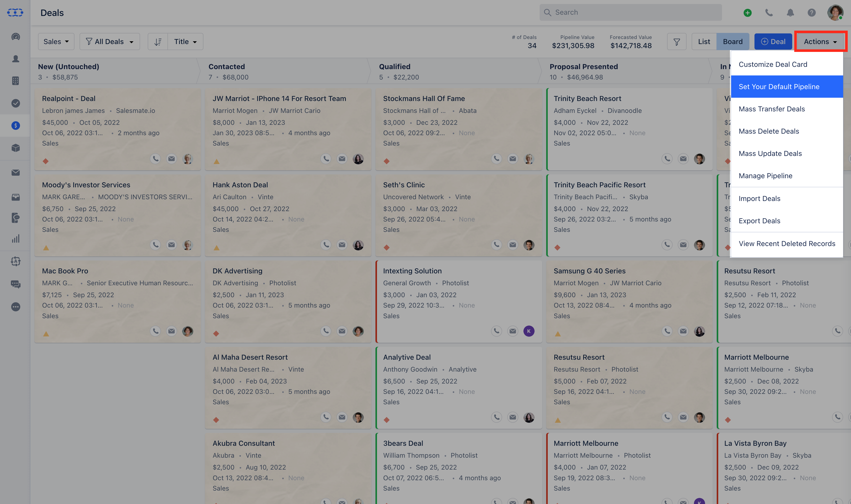Choose Export Deals option
This screenshot has width=851, height=504.
click(x=787, y=221)
